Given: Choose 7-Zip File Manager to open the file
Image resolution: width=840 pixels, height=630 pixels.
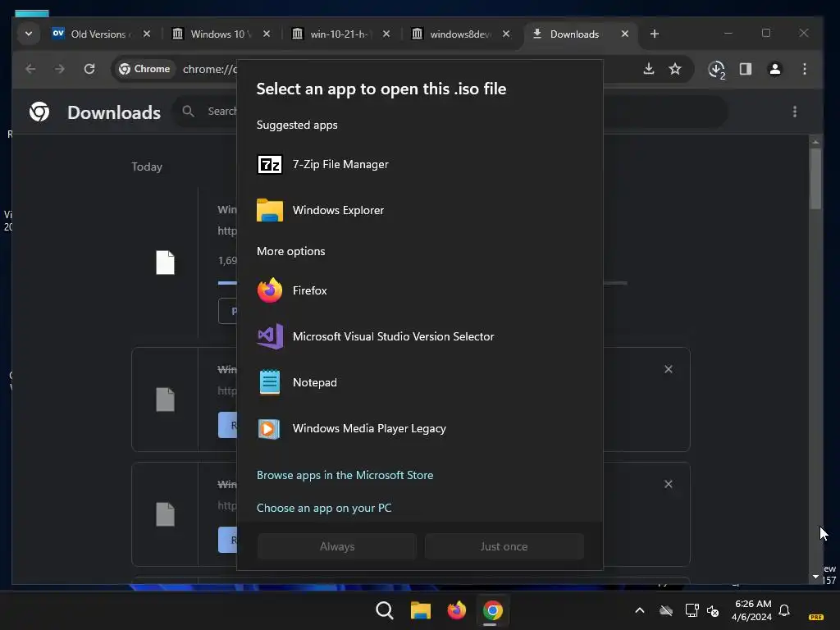Looking at the screenshot, I should pyautogui.click(x=420, y=164).
